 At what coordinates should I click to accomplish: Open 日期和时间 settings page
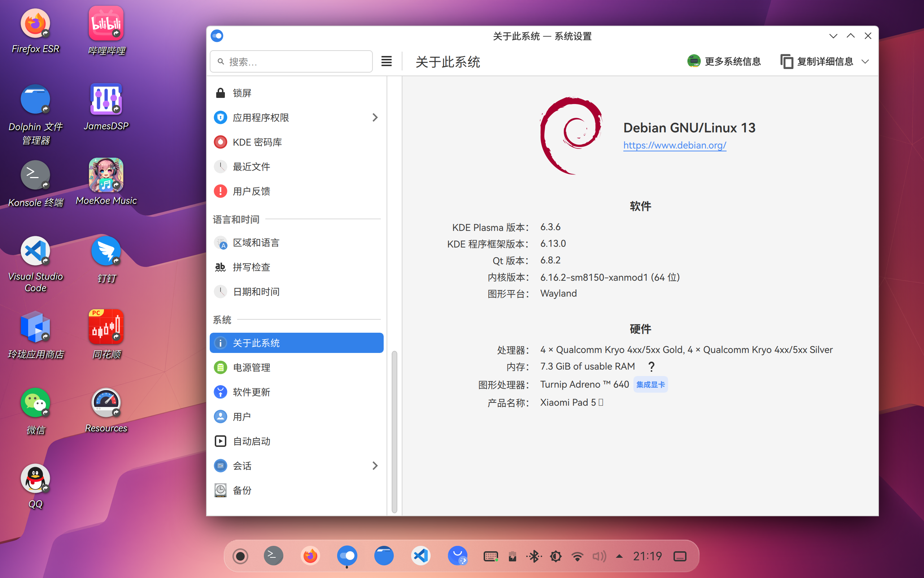[x=296, y=292]
